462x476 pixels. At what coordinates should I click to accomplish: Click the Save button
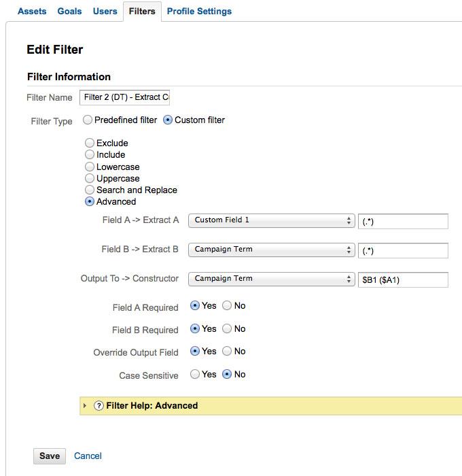point(50,456)
